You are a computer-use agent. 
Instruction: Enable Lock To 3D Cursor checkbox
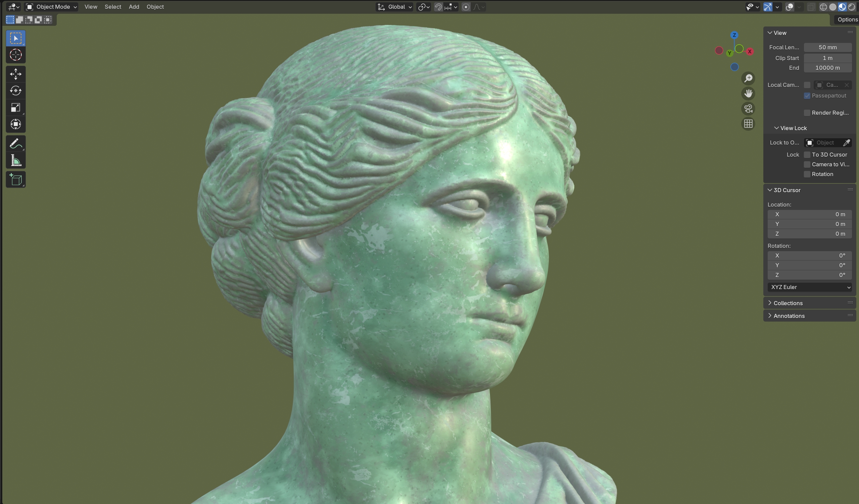coord(807,155)
